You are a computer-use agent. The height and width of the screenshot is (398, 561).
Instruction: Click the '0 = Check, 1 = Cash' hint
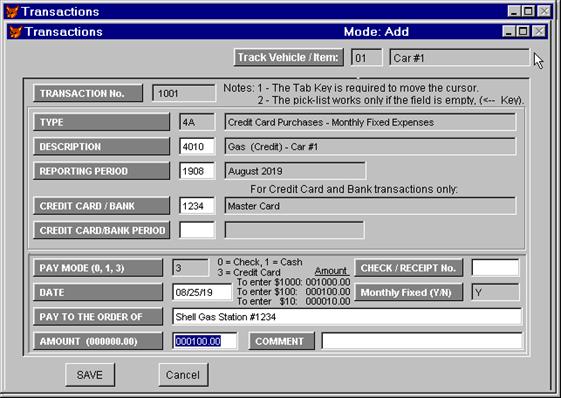pos(260,262)
